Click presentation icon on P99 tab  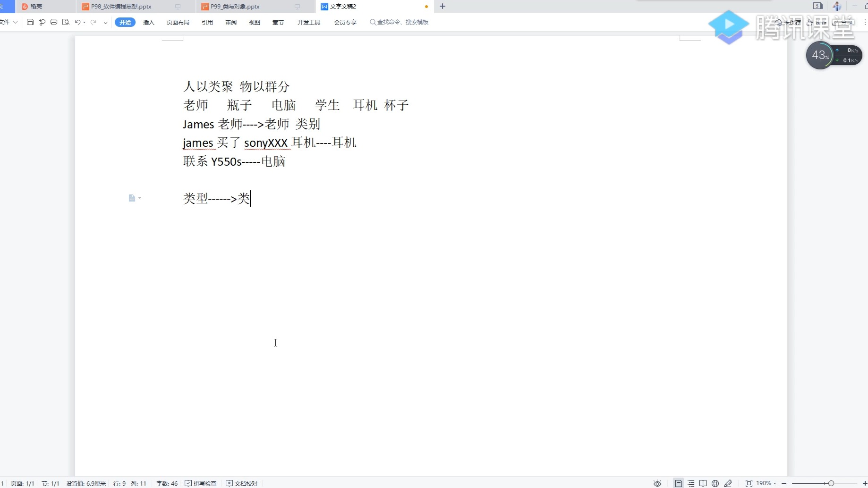coord(297,7)
